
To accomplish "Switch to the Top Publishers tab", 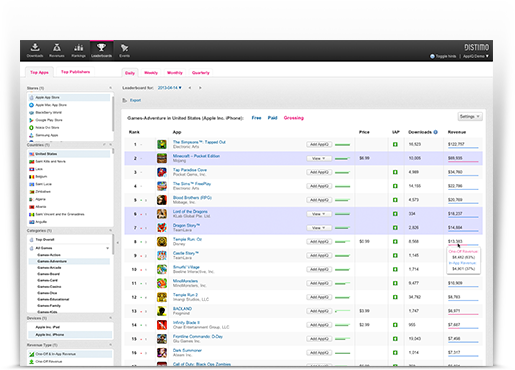I will pyautogui.click(x=75, y=72).
